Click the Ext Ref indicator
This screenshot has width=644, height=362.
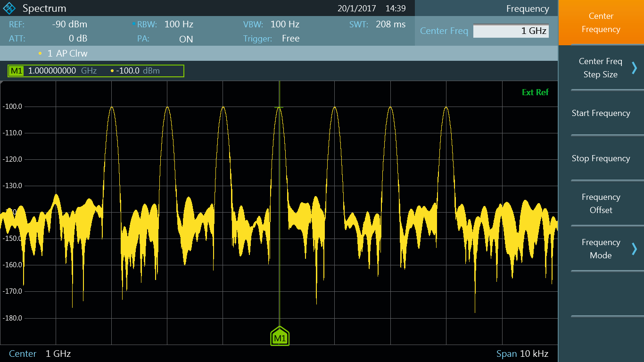(x=535, y=92)
